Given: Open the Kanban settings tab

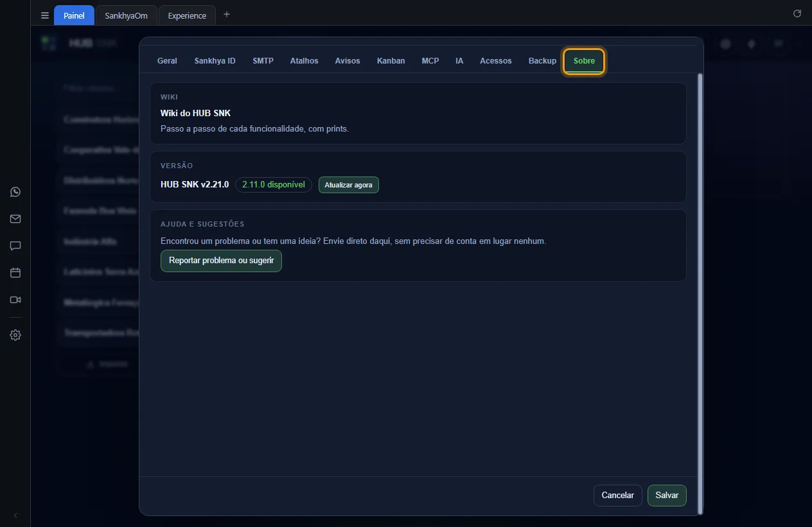Looking at the screenshot, I should click(x=391, y=61).
